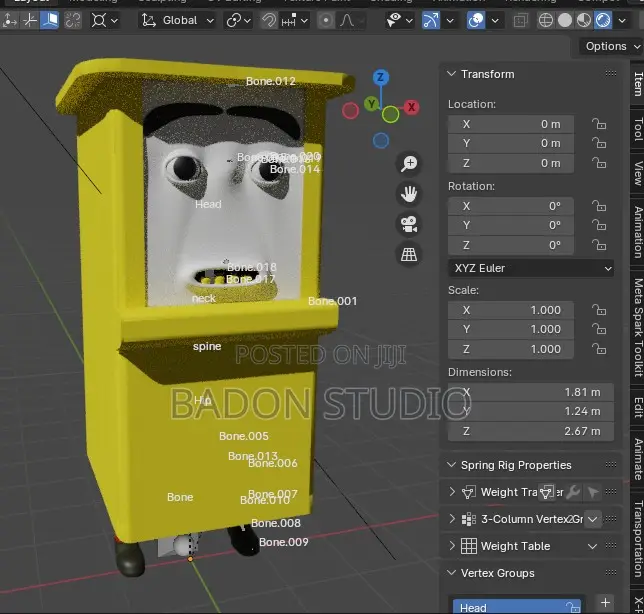Open the Meta Spark Toolkit sidebar tab

637,328
